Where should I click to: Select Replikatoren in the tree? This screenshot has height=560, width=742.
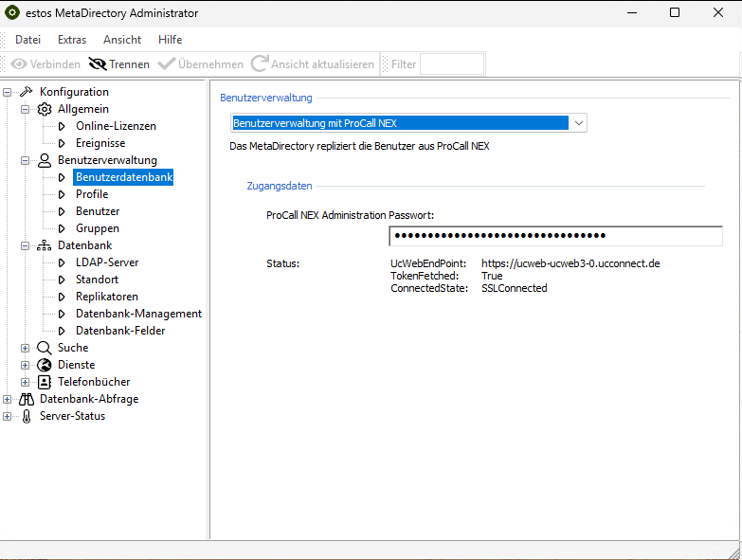pyautogui.click(x=107, y=297)
